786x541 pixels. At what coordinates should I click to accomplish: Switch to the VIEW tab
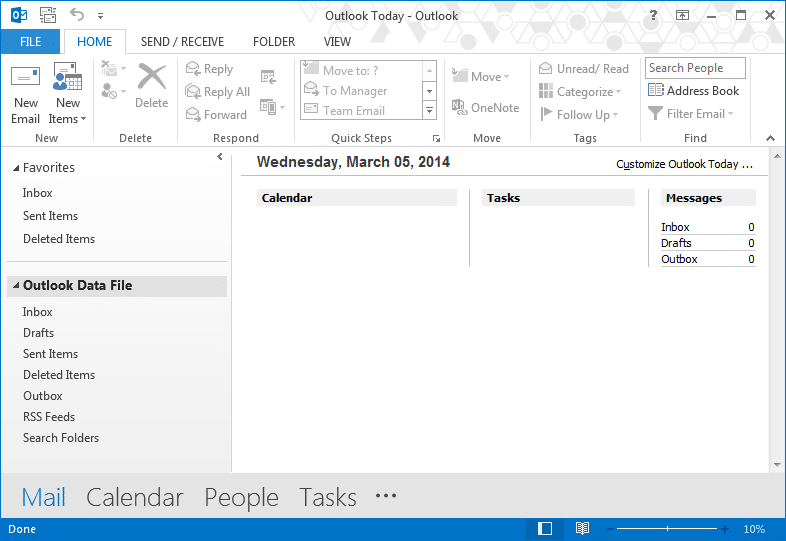pos(337,42)
